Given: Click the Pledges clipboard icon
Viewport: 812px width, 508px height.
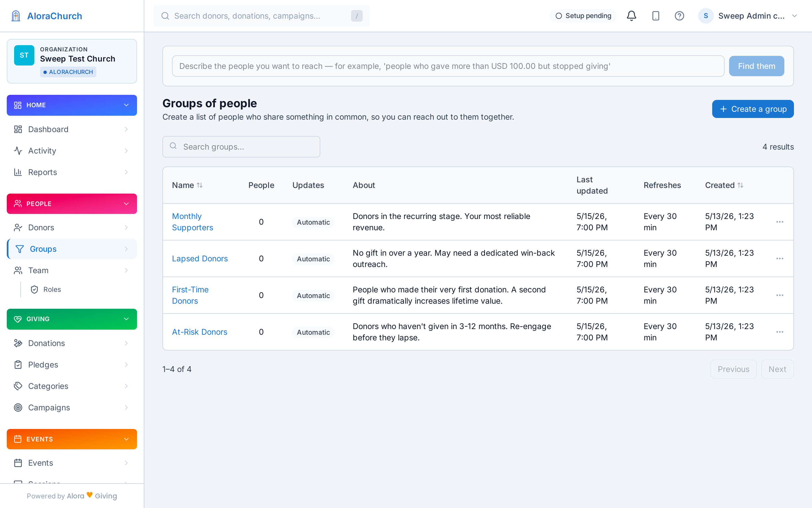Looking at the screenshot, I should click(x=18, y=365).
